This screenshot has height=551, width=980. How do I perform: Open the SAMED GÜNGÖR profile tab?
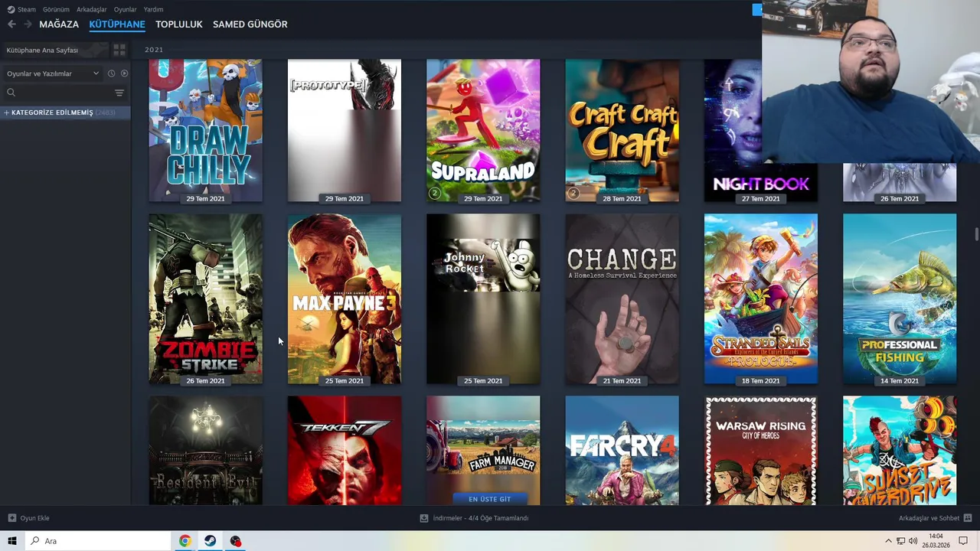coord(250,24)
